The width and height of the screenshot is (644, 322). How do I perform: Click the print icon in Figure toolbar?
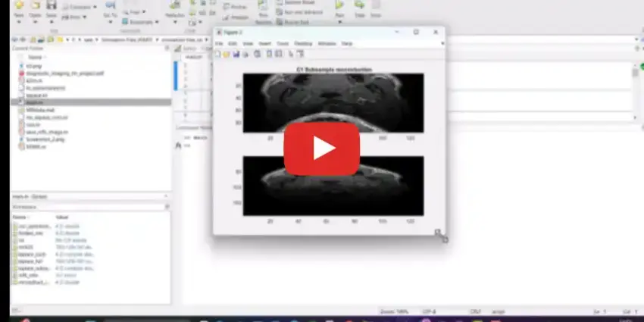pos(245,54)
